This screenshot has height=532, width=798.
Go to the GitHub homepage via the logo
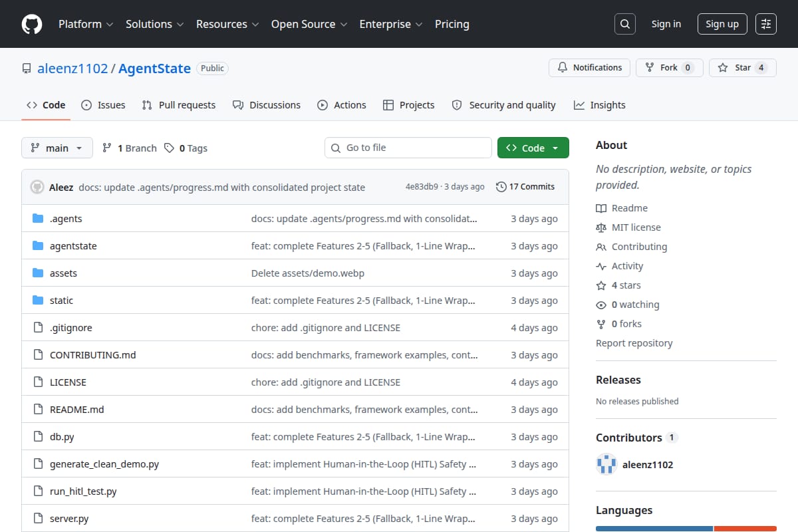tap(32, 24)
